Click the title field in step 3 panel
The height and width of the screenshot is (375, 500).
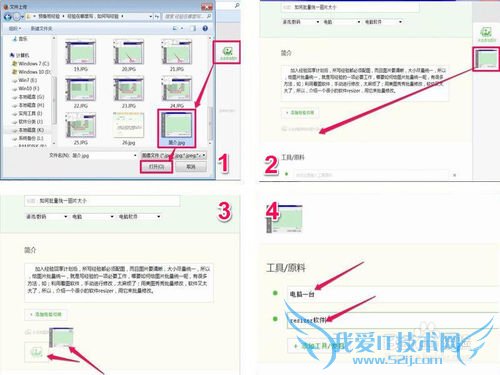pos(102,201)
